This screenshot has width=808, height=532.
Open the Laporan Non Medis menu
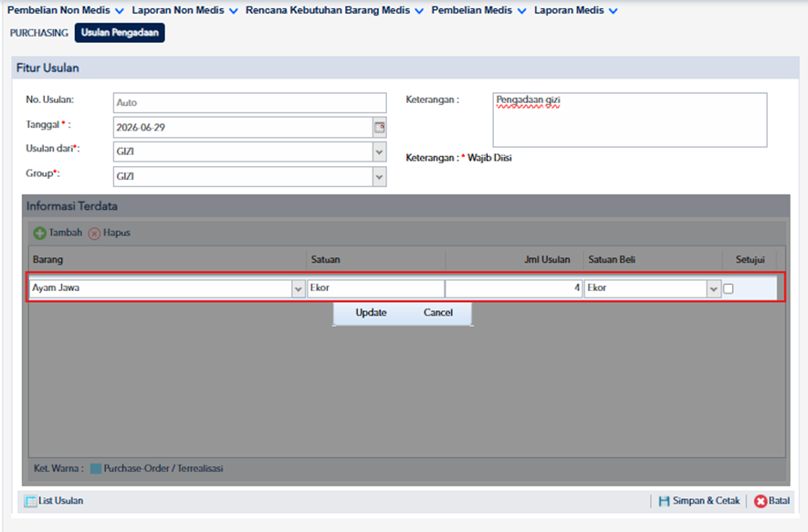pyautogui.click(x=184, y=10)
